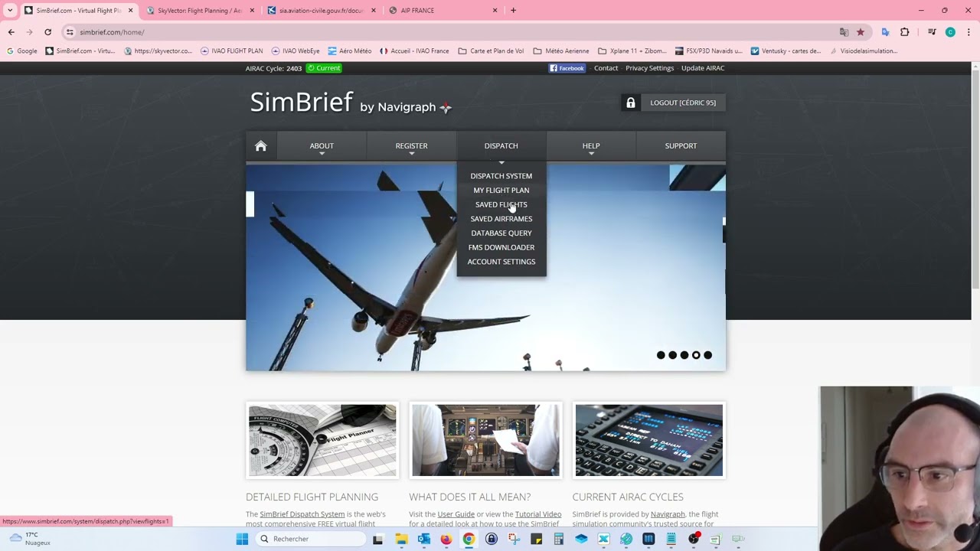This screenshot has height=551, width=980.
Task: Select the fourth highlighted slideshow dot
Action: tap(696, 355)
